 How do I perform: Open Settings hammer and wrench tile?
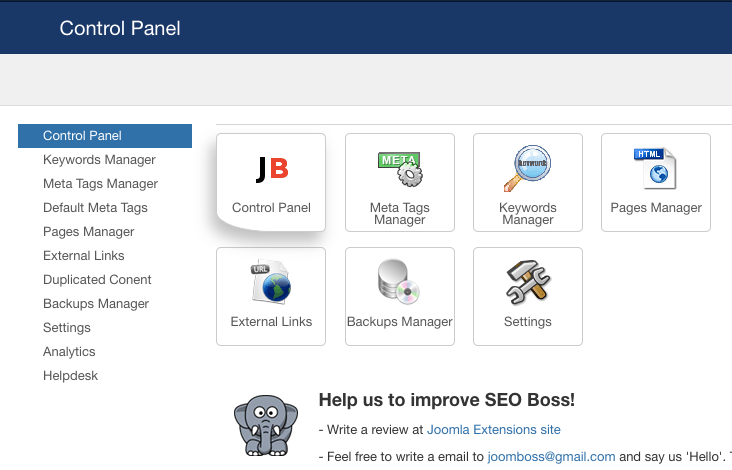pyautogui.click(x=528, y=296)
